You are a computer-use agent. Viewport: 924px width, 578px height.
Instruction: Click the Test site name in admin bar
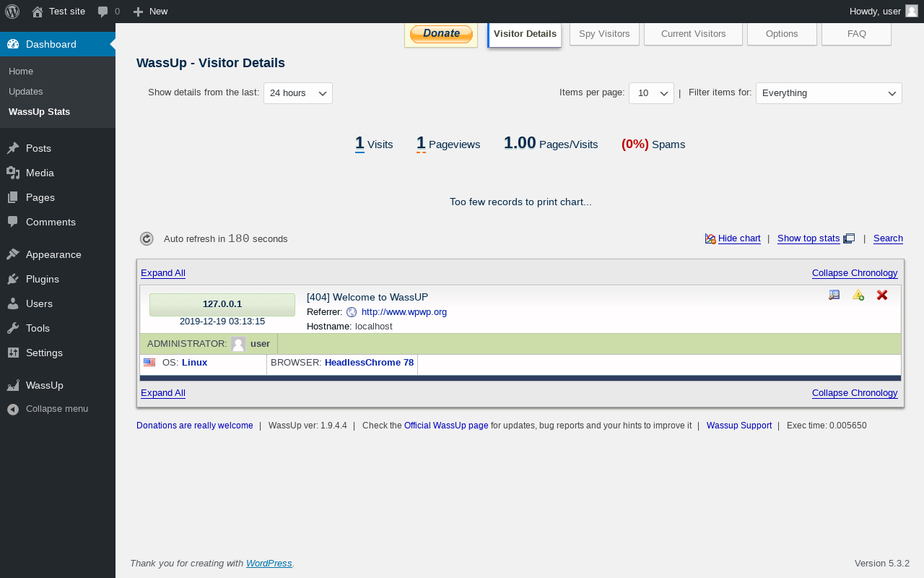click(67, 12)
